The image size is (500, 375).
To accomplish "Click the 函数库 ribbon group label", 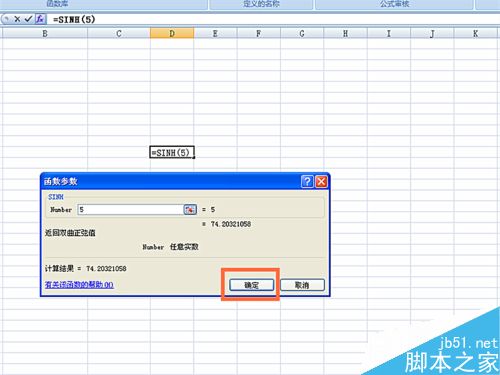I will click(x=57, y=4).
